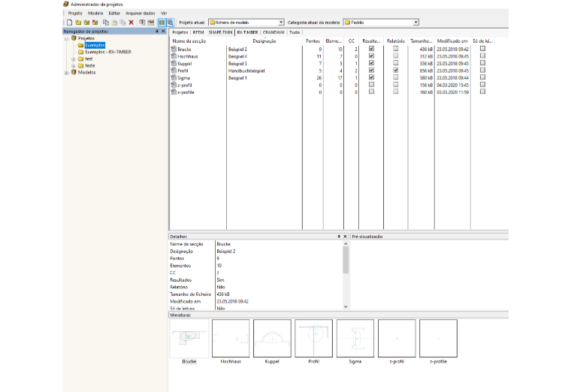Toggle Relatório checkbox in z-profile row
571x392 pixels.
[x=396, y=92]
